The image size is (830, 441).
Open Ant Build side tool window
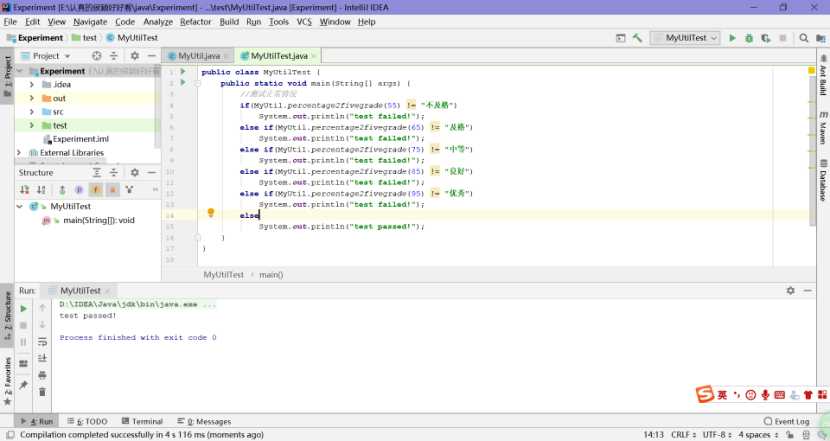coord(823,75)
